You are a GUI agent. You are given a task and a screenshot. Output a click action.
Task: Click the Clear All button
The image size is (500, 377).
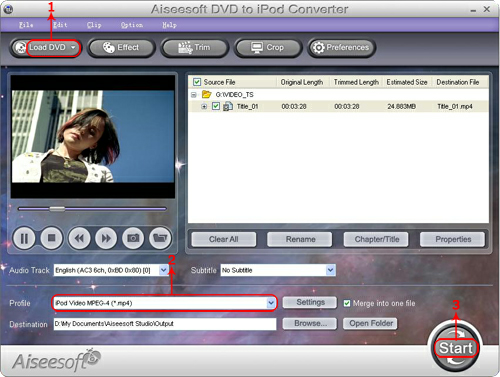[224, 239]
